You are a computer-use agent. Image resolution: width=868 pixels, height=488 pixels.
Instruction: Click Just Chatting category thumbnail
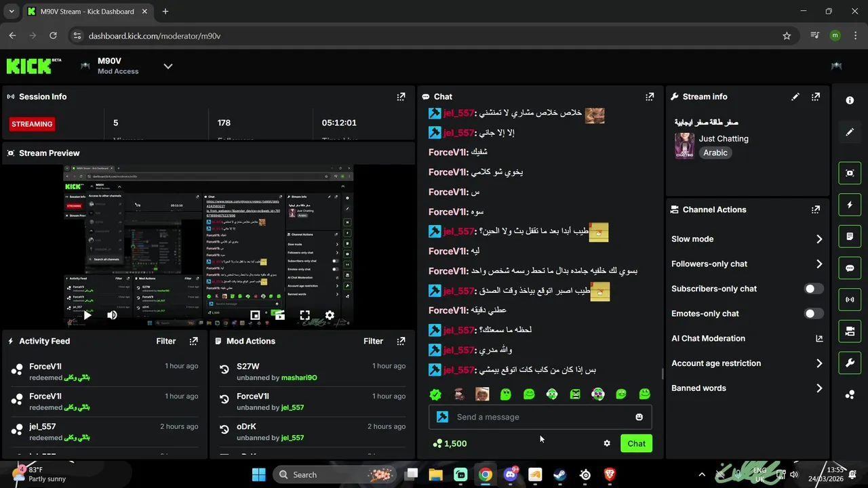point(684,146)
